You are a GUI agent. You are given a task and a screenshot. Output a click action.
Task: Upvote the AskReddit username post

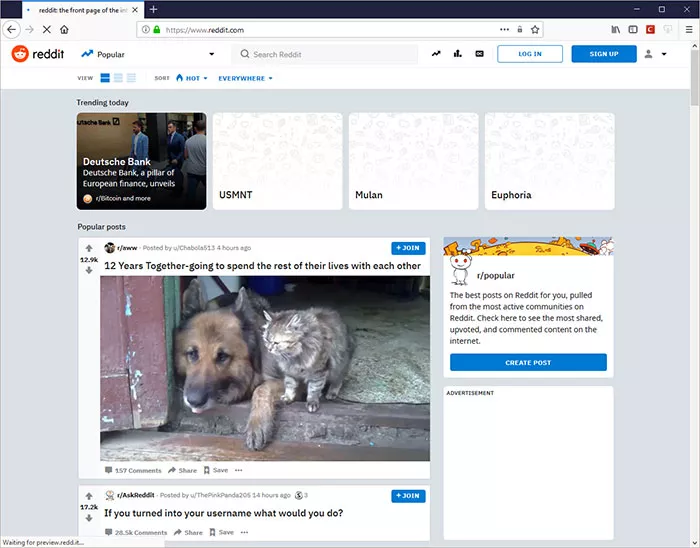(89, 496)
